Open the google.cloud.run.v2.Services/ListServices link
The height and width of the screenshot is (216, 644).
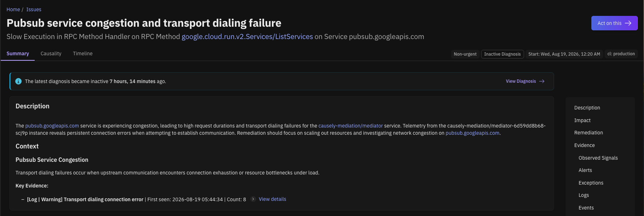point(247,36)
